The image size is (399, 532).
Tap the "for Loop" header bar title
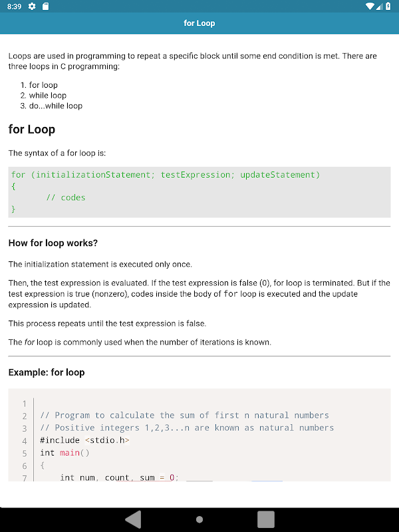[x=199, y=23]
